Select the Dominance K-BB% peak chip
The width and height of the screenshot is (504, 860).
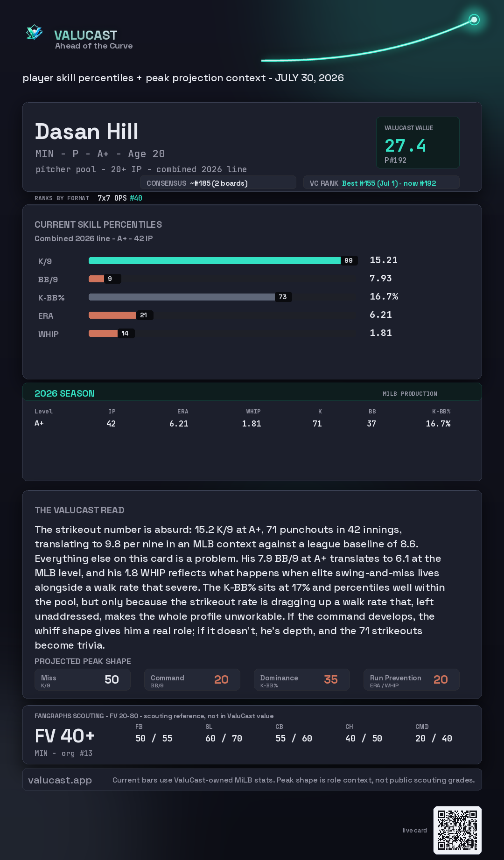[x=302, y=680]
